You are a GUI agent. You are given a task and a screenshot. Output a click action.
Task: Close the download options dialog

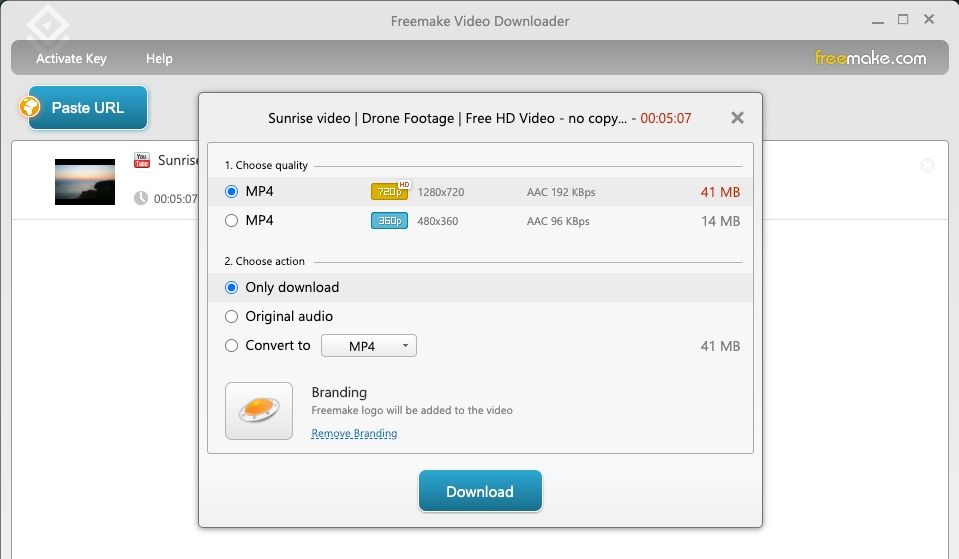click(x=738, y=118)
